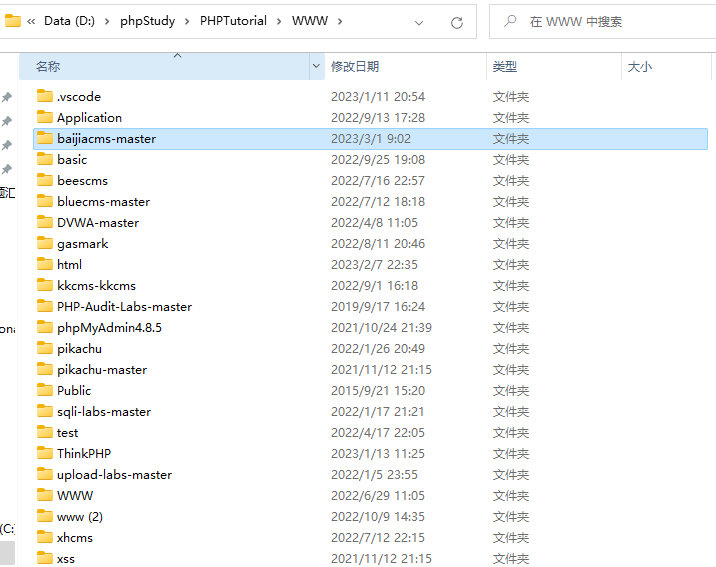Select the bluecms-master folder icon
Viewport: 716px width, 567px height.
pos(45,201)
